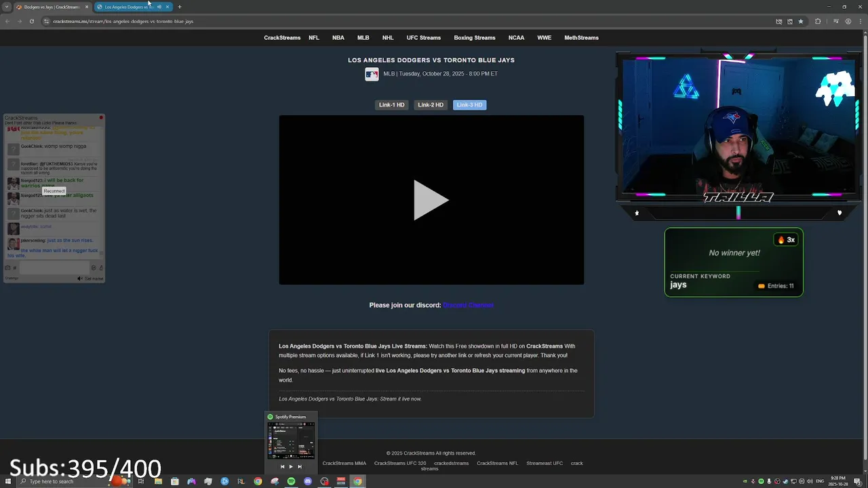Open the NHL section in the nav bar
868x488 pixels.
388,38
